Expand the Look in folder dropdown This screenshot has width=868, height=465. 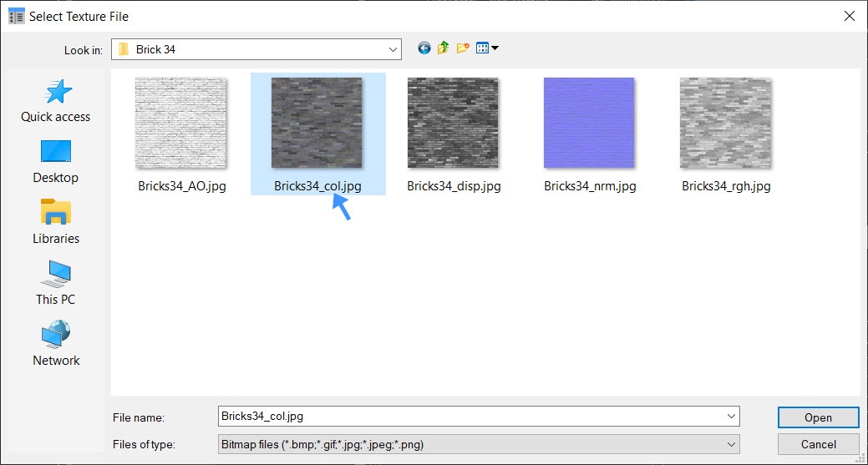click(393, 49)
